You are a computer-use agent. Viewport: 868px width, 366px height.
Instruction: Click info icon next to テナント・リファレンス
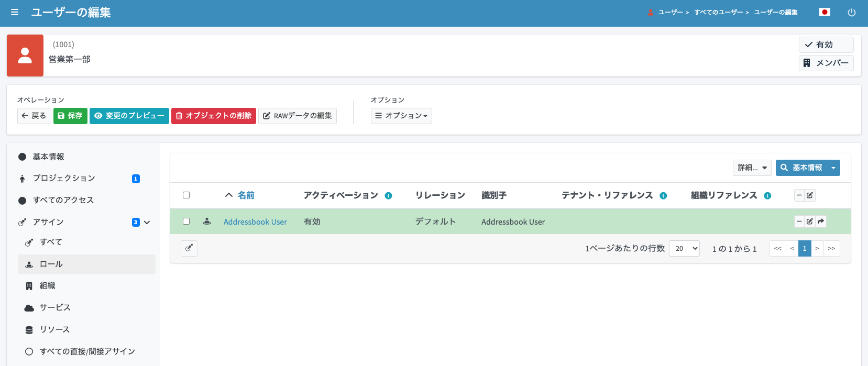663,196
